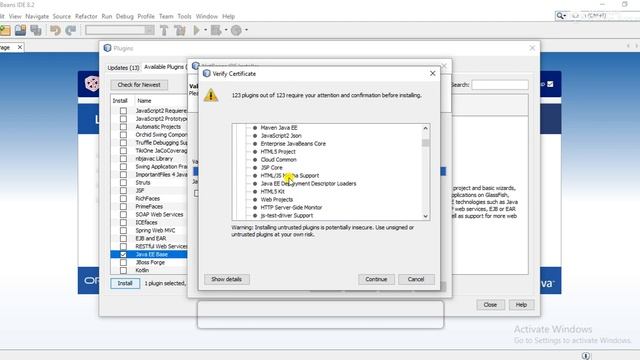Click the Build Project hammer icon
This screenshot has height=360, width=640.
click(x=164, y=30)
